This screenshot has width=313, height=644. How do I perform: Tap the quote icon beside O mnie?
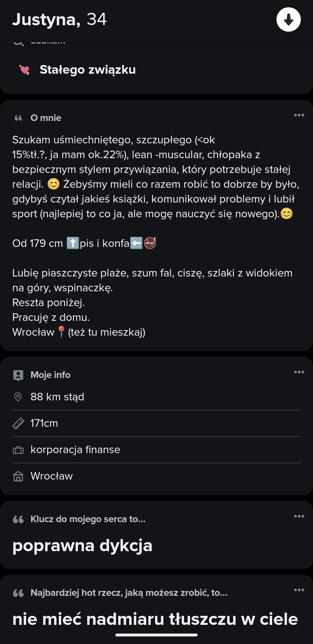click(18, 118)
